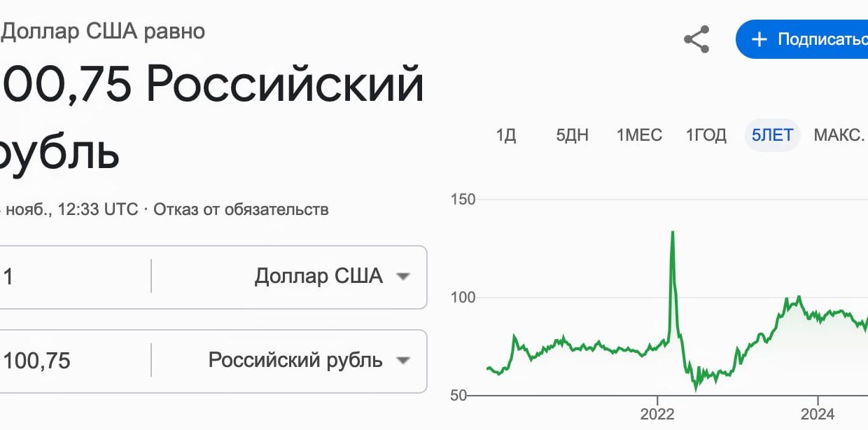Select the Доллар США currency dropdown arrow

405,277
